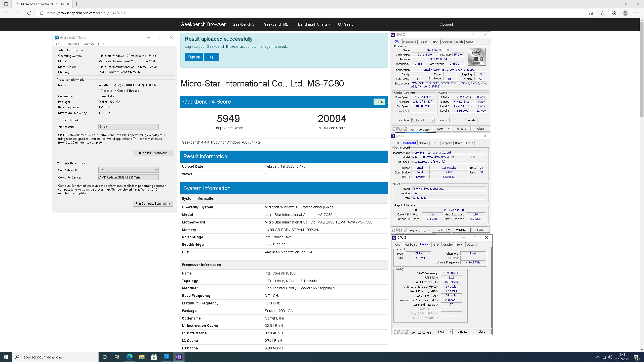Expand the Benchmark Charts dropdown
This screenshot has width=644, height=362.
coord(314,24)
